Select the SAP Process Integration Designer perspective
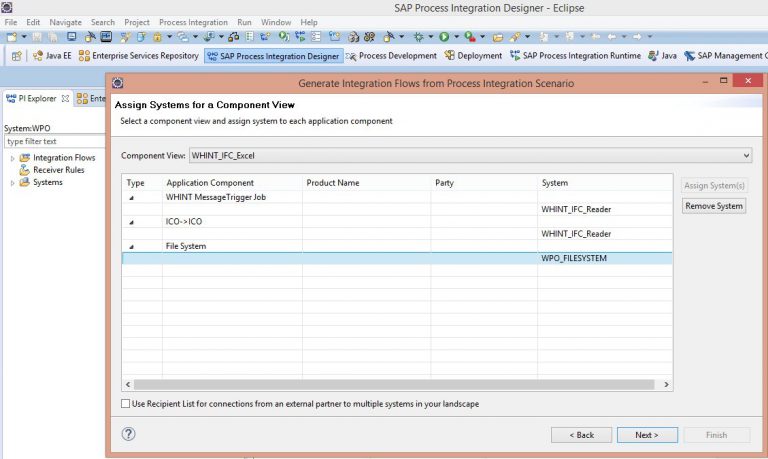The height and width of the screenshot is (459, 768). (x=273, y=56)
